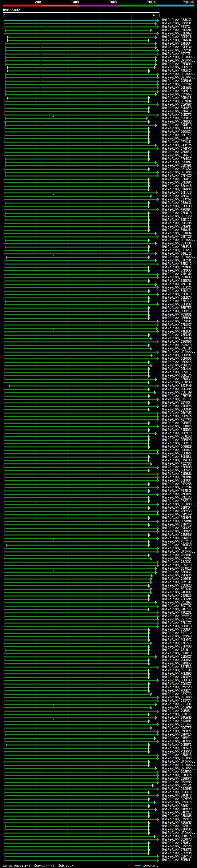The height and width of the screenshot is (868, 197).
Task: Open hit UniRef100_A6X456
Action: pyautogui.click(x=177, y=782)
